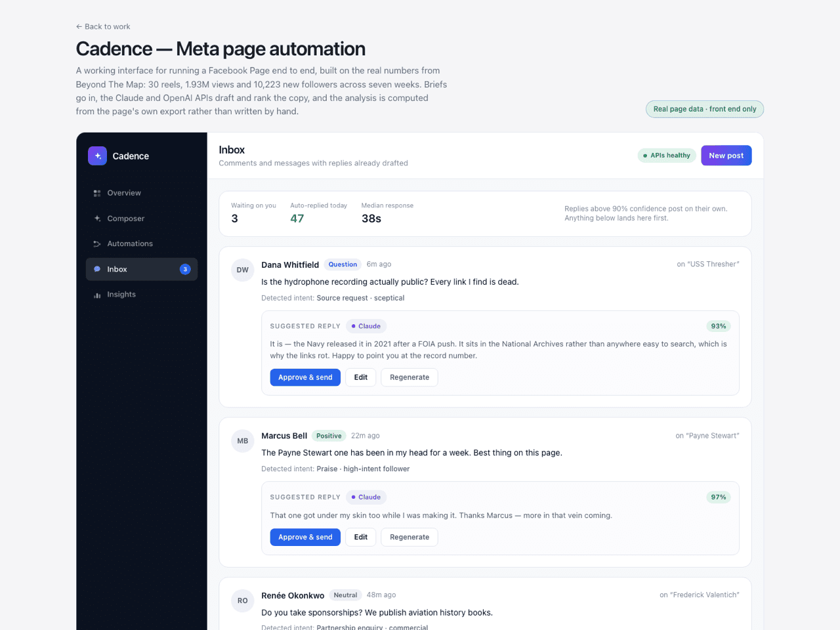
Task: Click the Real page data · front end only badge
Action: pyautogui.click(x=705, y=109)
